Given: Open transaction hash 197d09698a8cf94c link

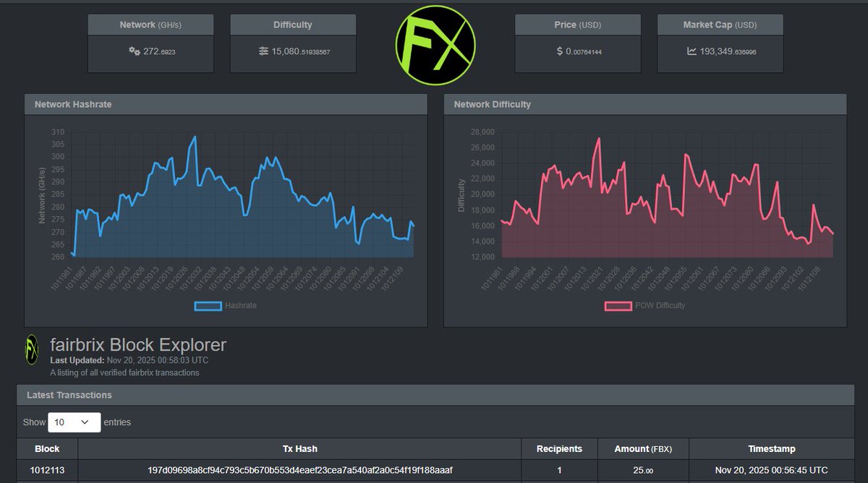Looking at the screenshot, I should [299, 470].
